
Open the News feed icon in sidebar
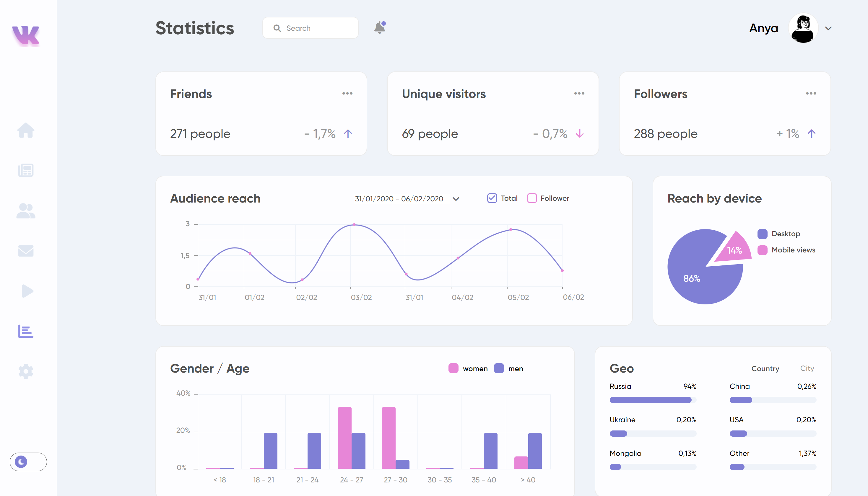click(x=26, y=170)
